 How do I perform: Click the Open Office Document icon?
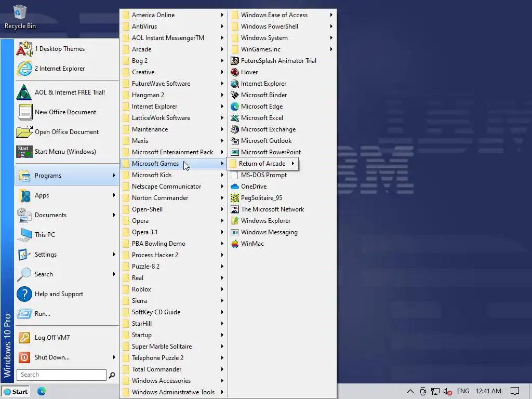[x=24, y=131]
